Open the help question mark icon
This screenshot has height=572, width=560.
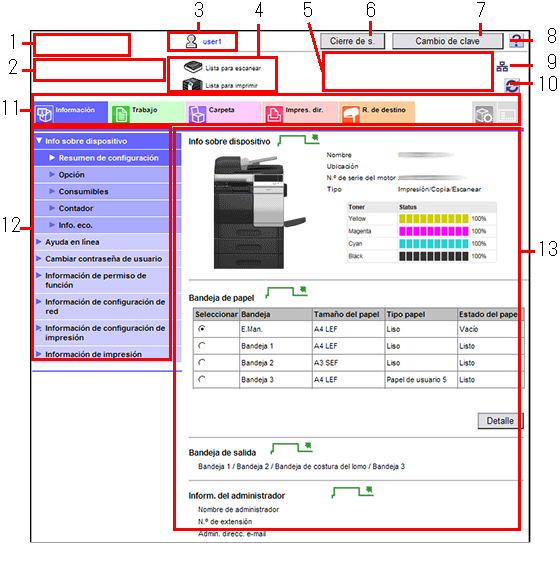pos(516,40)
